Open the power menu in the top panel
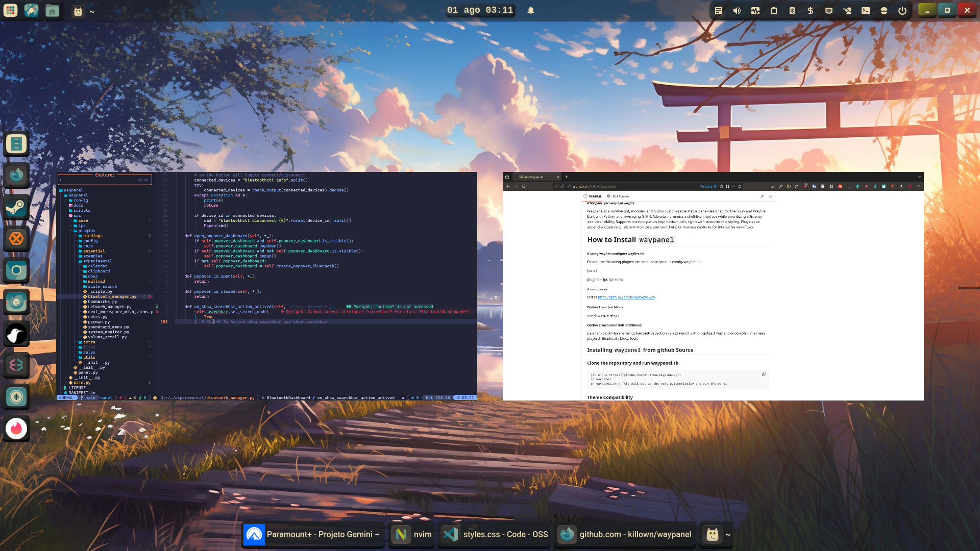 902,10
